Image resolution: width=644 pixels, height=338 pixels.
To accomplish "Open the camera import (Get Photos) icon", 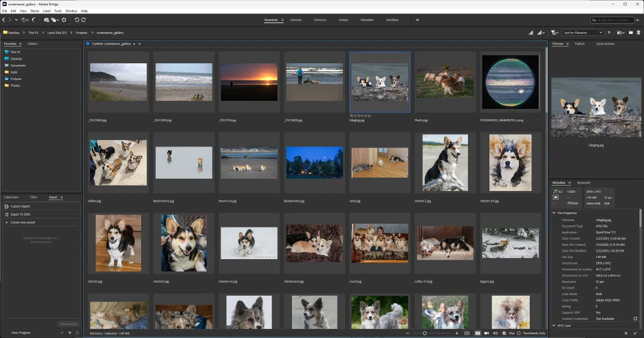I will click(x=47, y=20).
